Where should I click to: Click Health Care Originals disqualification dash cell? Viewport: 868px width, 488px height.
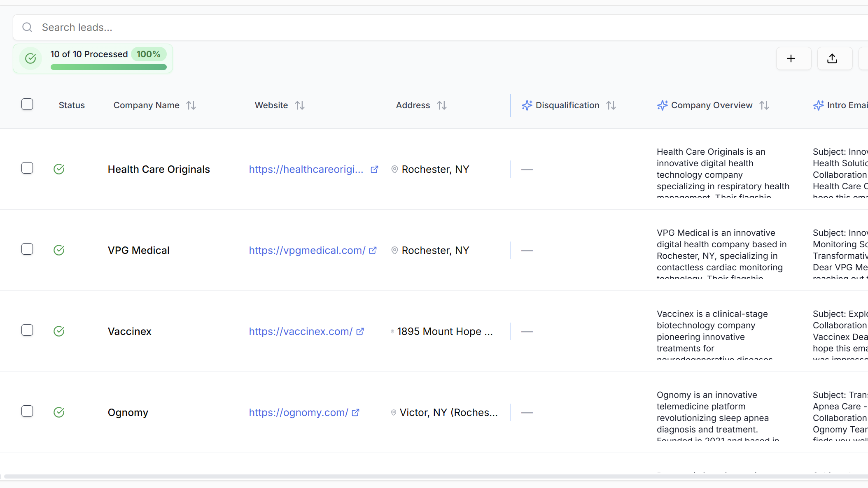527,169
